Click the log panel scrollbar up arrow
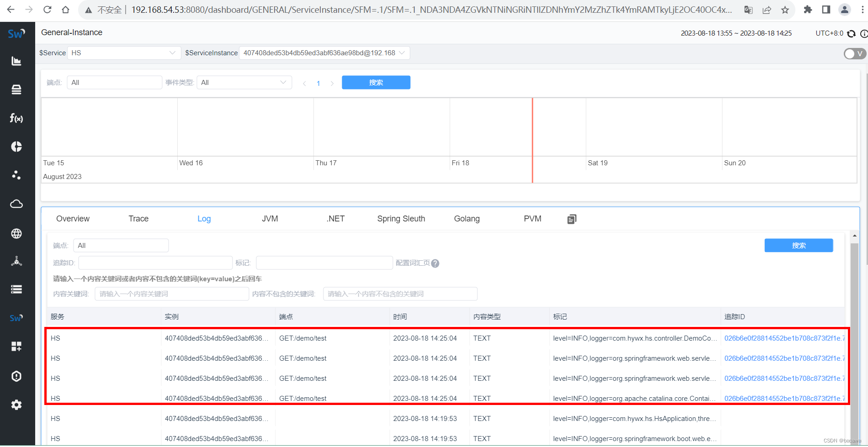 854,236
